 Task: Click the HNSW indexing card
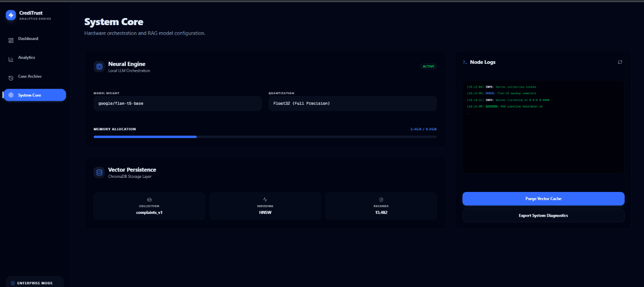265,206
